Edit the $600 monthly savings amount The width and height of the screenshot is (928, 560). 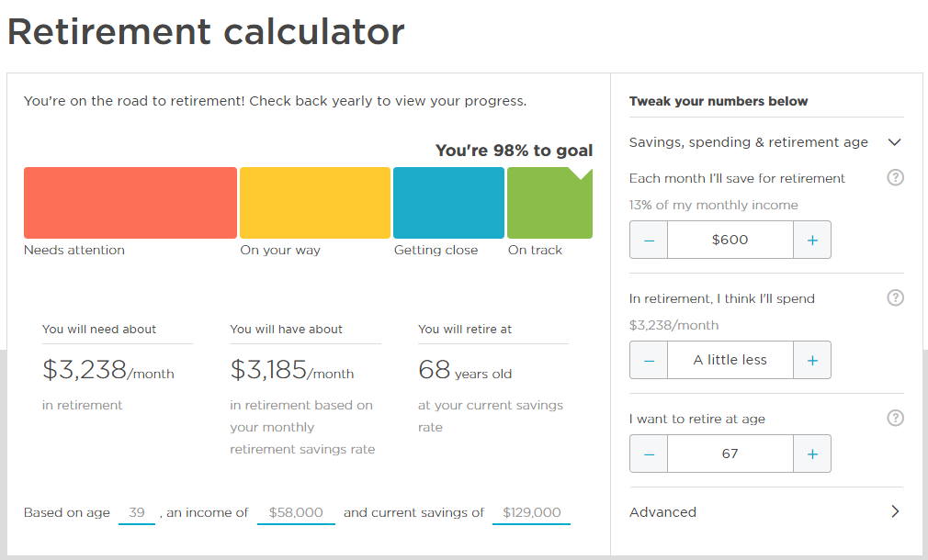point(730,239)
